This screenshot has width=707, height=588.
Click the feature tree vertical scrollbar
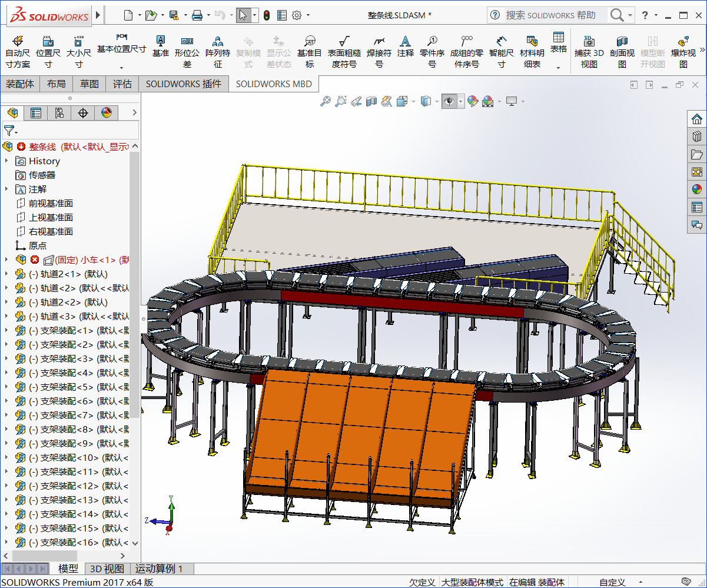[x=135, y=284]
